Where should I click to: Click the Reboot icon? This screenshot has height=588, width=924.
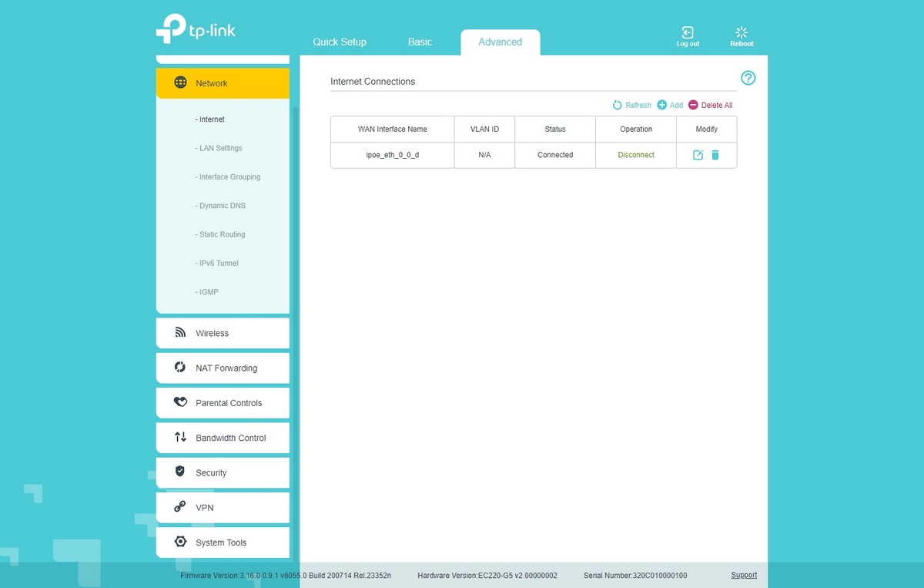pos(742,32)
